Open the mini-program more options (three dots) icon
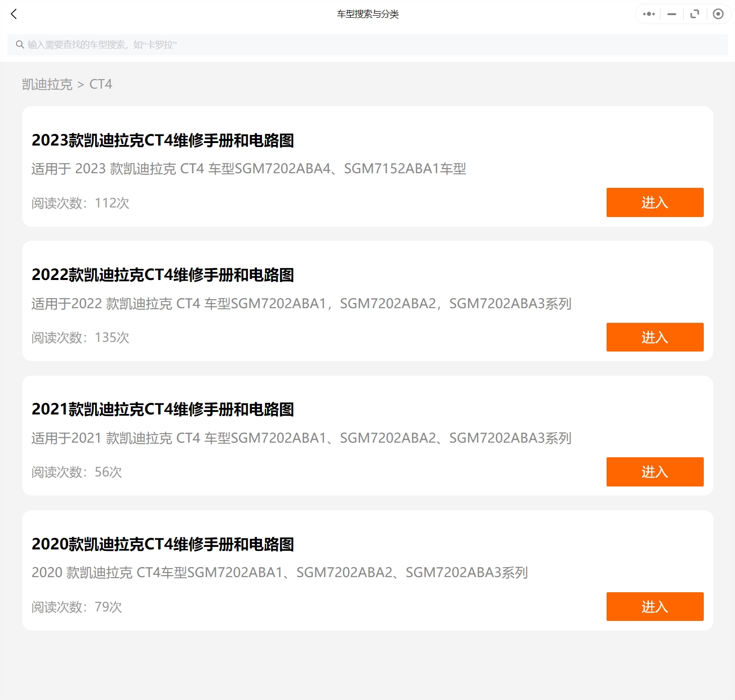Screen dimensions: 735x700 point(648,14)
